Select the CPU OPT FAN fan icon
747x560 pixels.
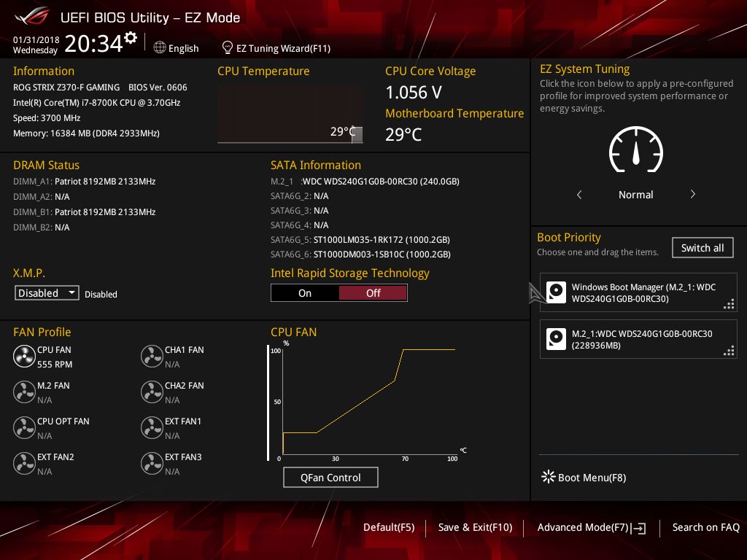pyautogui.click(x=24, y=427)
